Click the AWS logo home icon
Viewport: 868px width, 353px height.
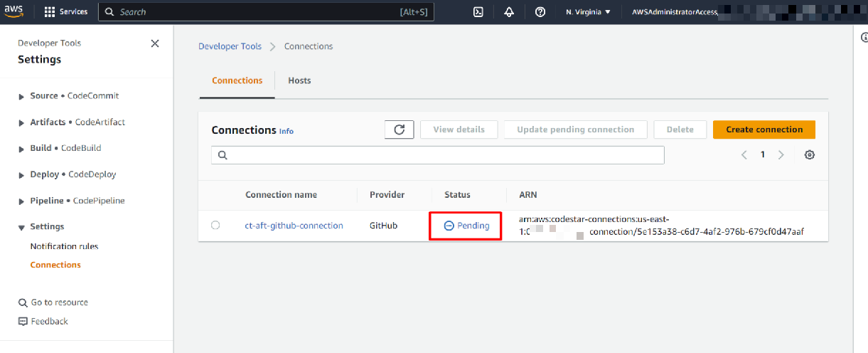14,11
